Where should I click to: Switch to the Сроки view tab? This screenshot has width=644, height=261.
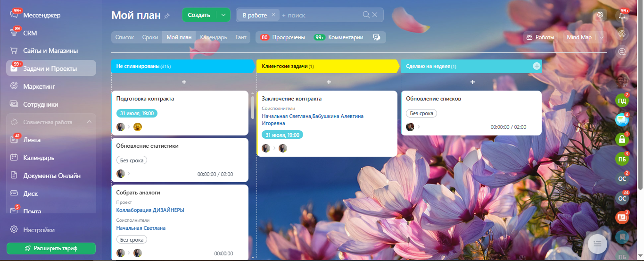[150, 37]
